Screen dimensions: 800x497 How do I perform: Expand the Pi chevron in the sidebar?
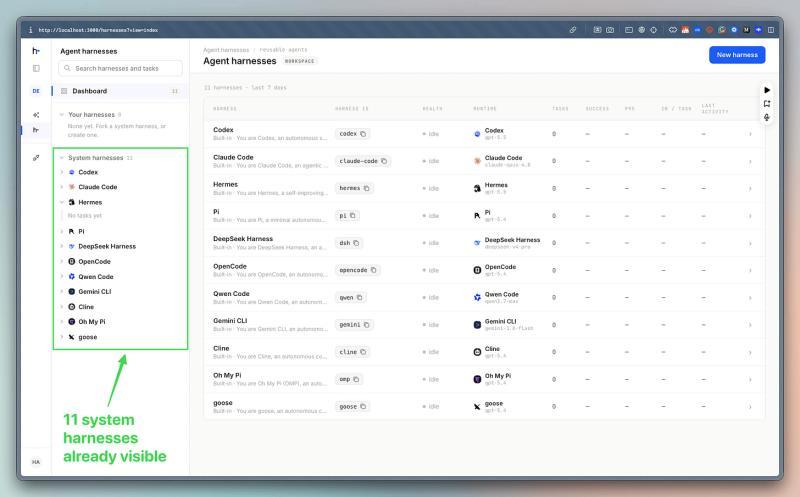(x=62, y=231)
